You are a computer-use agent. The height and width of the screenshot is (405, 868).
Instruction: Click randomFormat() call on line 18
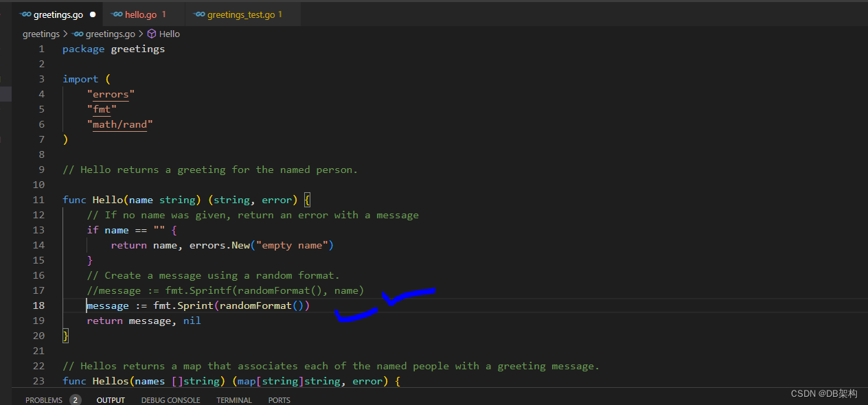[262, 305]
